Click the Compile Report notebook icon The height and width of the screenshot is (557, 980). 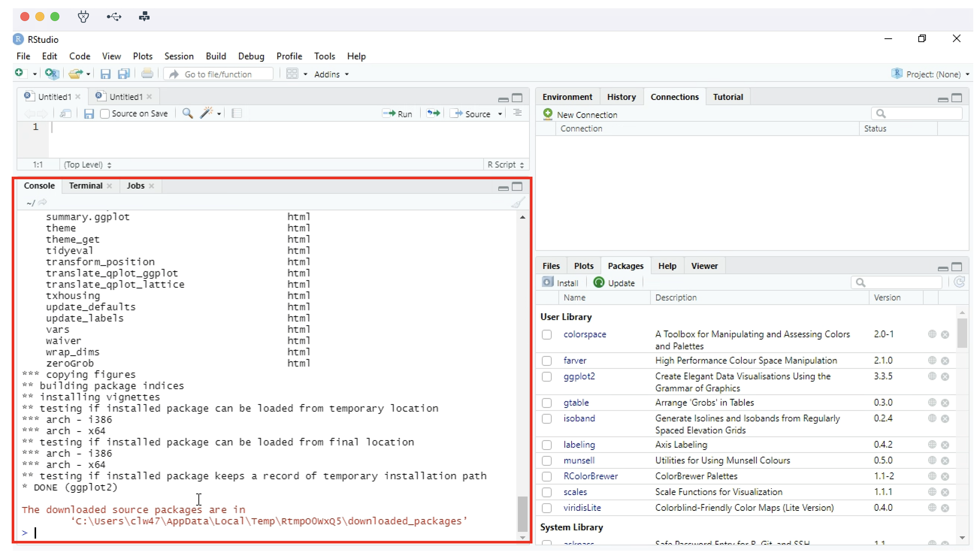(236, 113)
